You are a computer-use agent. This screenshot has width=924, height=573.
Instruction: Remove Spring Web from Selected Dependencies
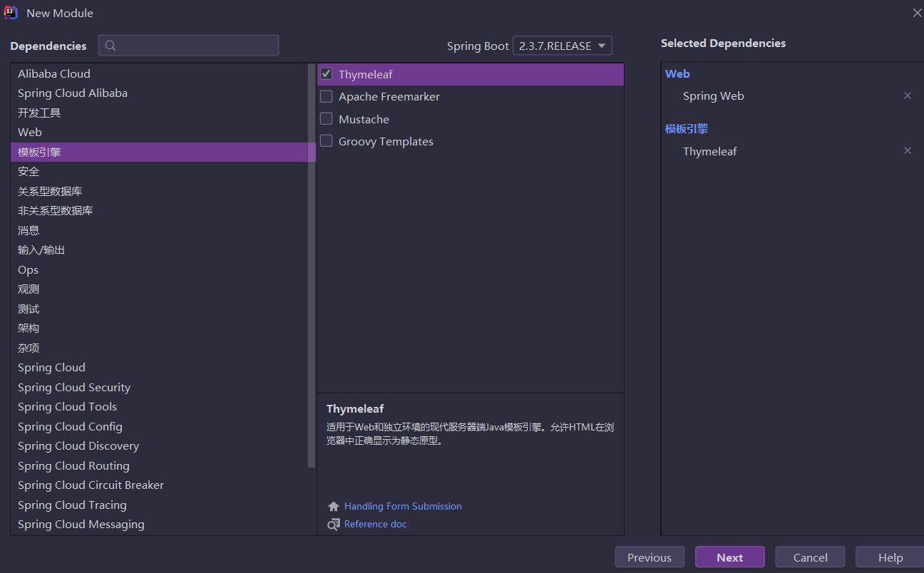point(908,95)
